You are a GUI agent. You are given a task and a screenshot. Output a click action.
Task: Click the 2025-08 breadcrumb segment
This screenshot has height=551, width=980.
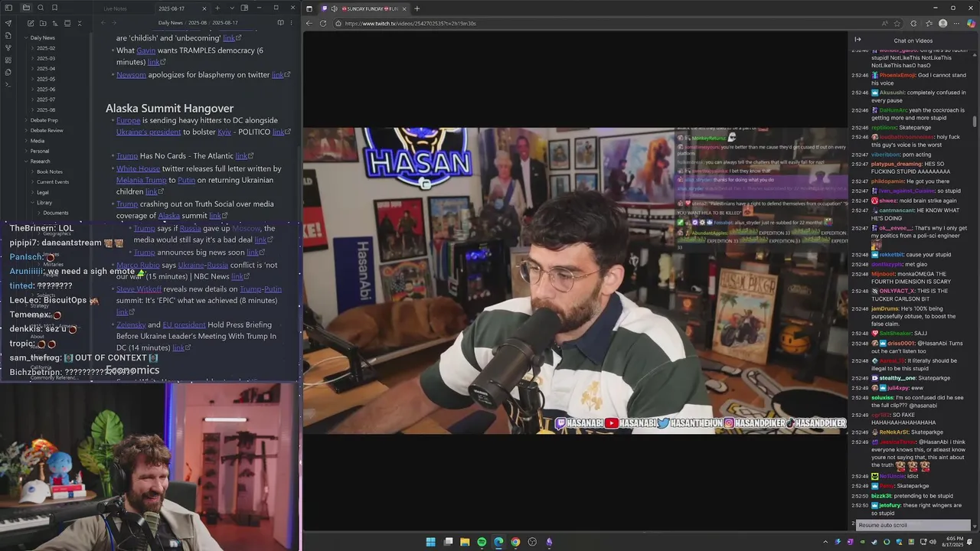pyautogui.click(x=198, y=23)
